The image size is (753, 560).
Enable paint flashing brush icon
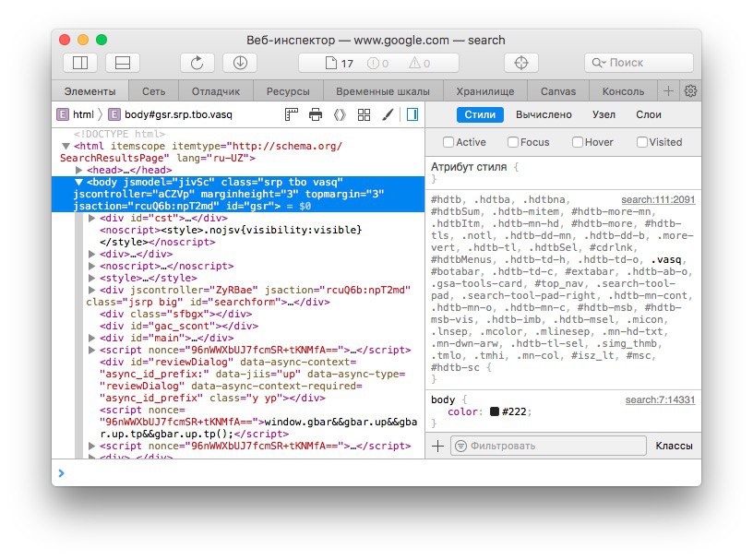pyautogui.click(x=388, y=114)
